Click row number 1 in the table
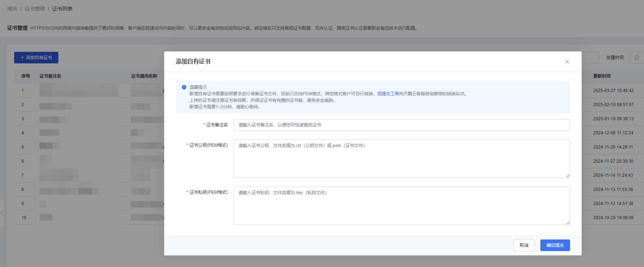This screenshot has height=267, width=644. click(22, 91)
